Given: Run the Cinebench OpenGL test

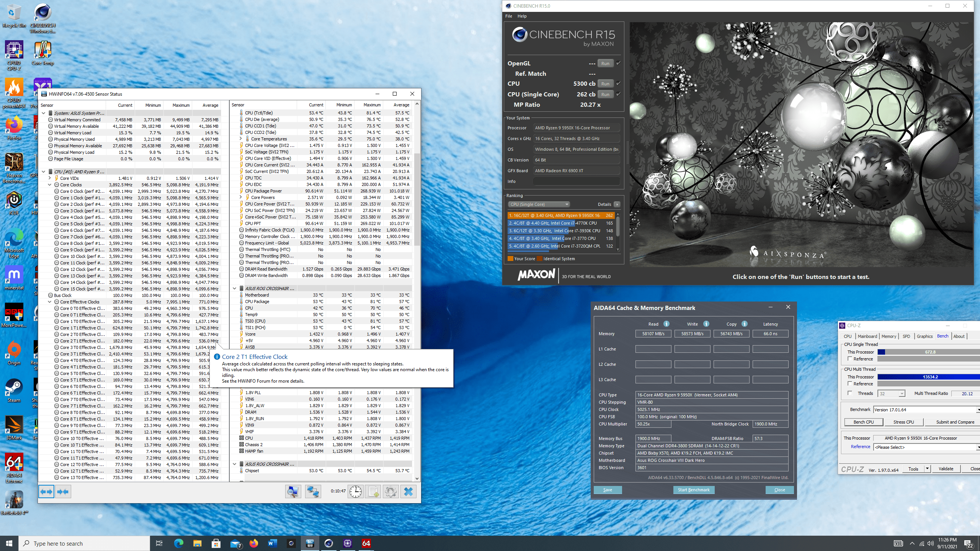Looking at the screenshot, I should tap(605, 64).
